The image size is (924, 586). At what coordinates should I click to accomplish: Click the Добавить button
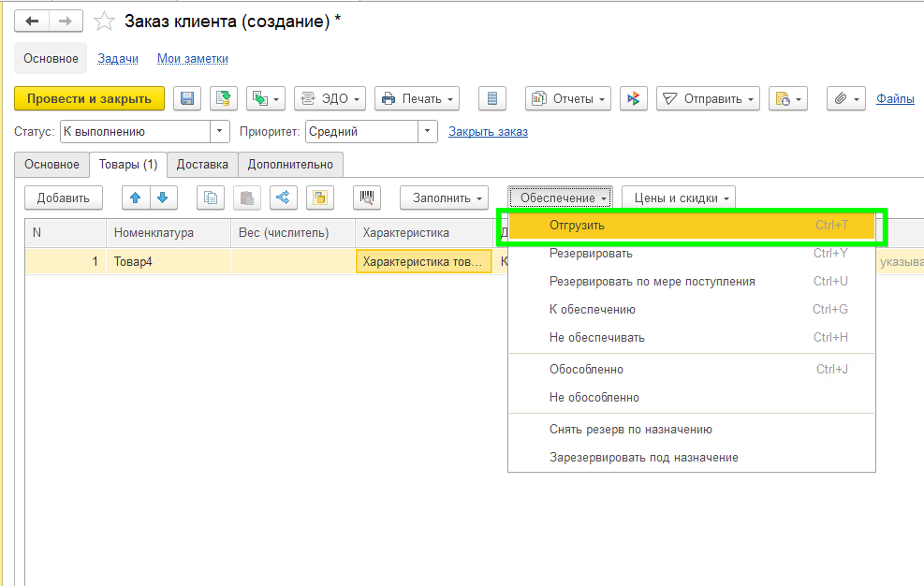coord(64,198)
